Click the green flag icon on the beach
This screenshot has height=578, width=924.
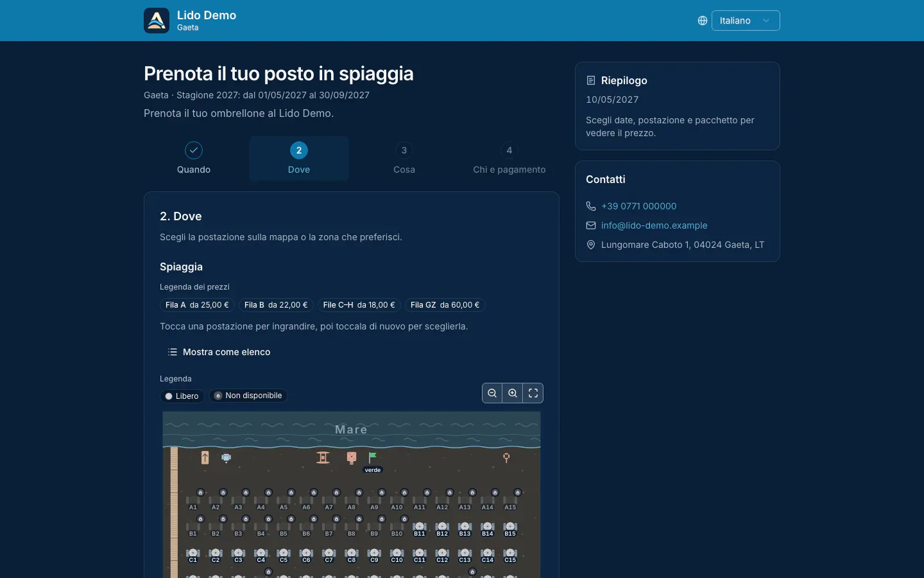point(373,457)
